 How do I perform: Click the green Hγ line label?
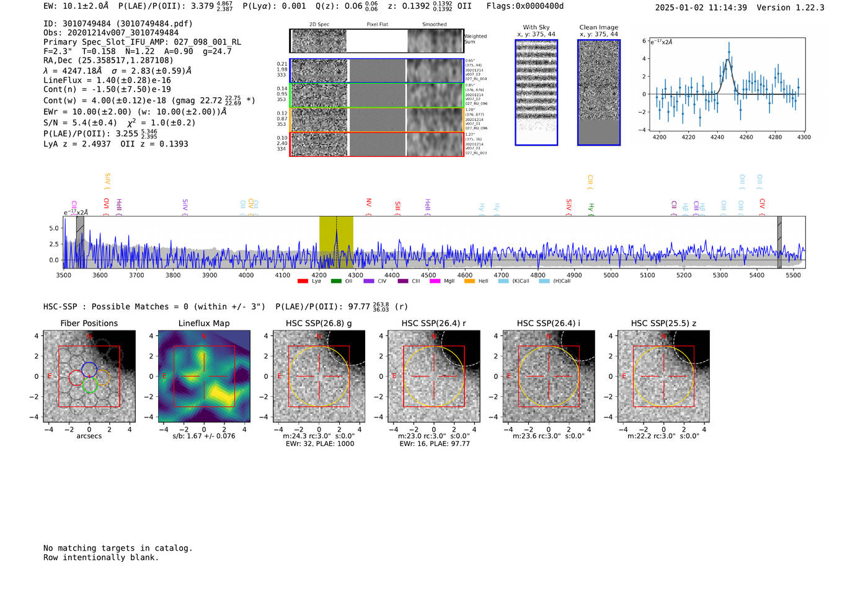pyautogui.click(x=591, y=208)
